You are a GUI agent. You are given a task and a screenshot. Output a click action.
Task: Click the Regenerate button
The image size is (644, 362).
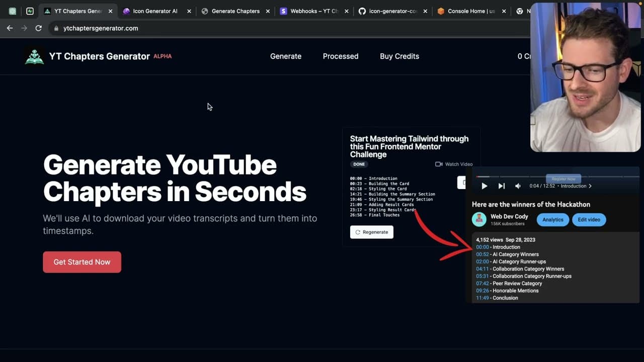tap(372, 232)
